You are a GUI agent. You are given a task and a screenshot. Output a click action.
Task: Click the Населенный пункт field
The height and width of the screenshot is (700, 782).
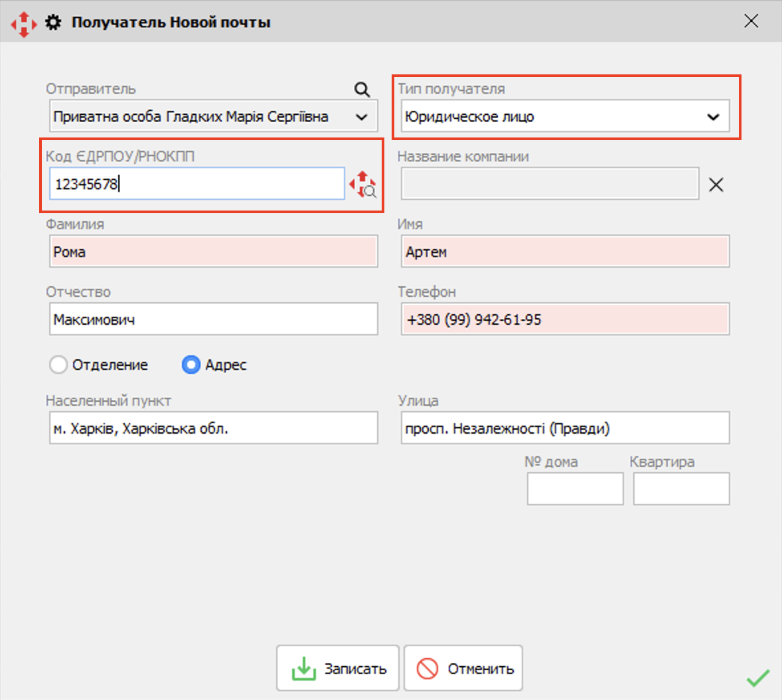(x=214, y=428)
